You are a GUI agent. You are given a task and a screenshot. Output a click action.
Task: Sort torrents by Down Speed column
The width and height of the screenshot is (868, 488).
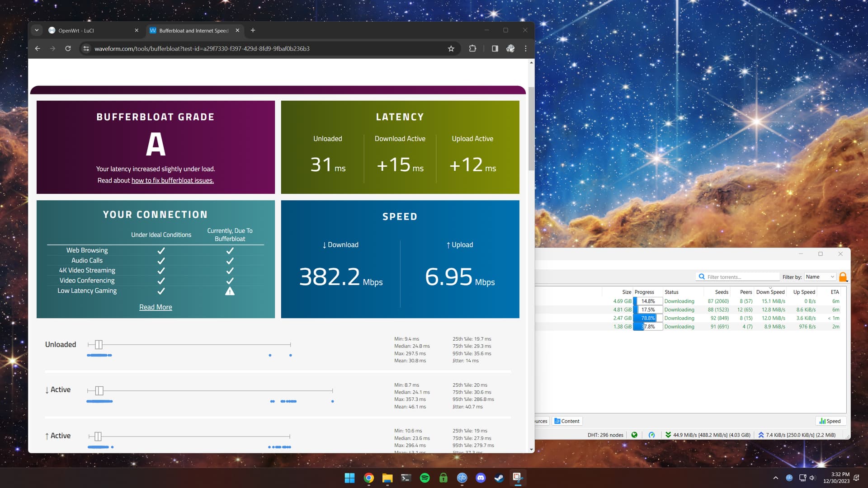[x=770, y=292]
